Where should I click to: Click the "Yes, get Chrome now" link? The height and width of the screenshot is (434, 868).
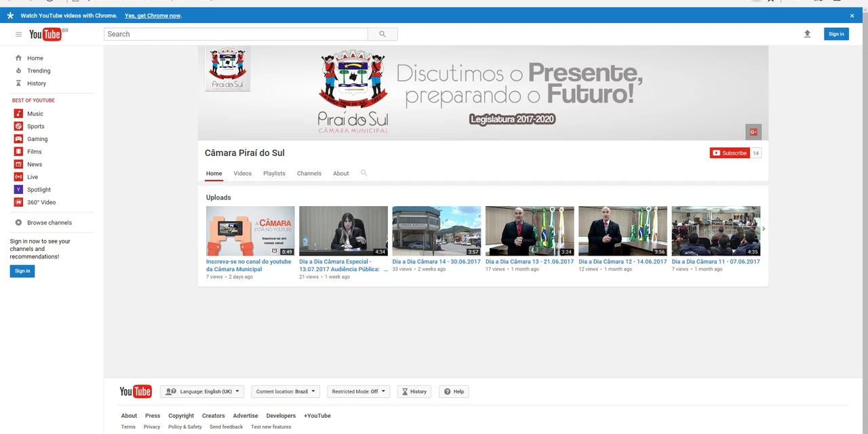pos(153,16)
